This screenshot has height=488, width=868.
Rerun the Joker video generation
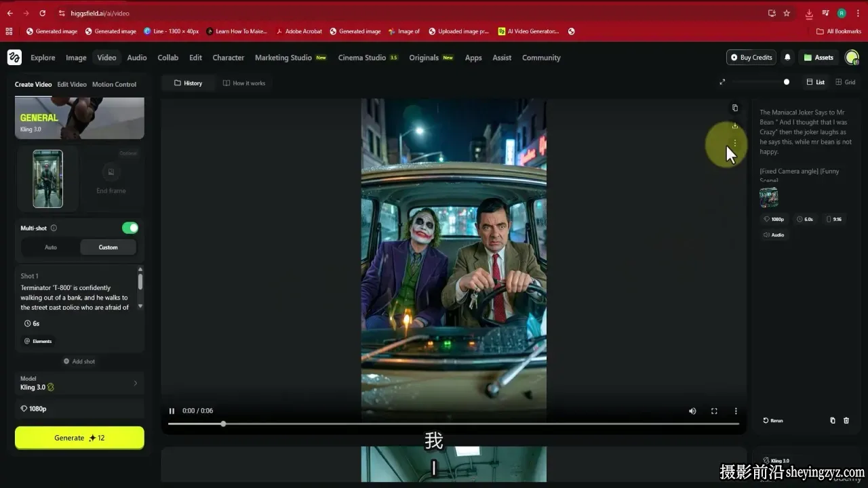[x=773, y=420]
